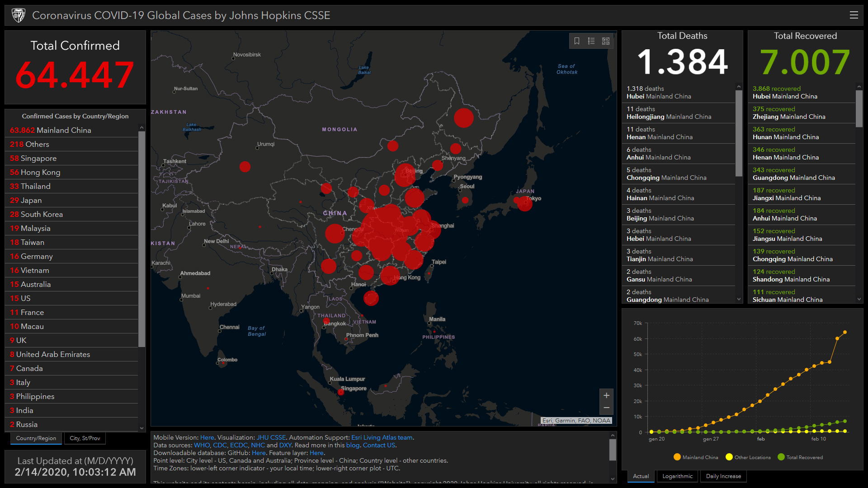Click the info panel scrollbar thumb
The image size is (868, 488).
pos(613,450)
